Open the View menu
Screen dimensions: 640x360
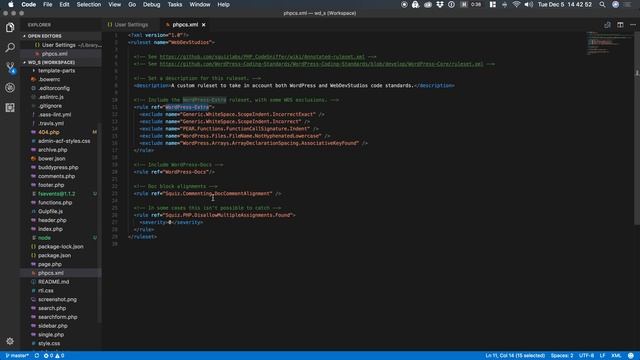coord(114,4)
